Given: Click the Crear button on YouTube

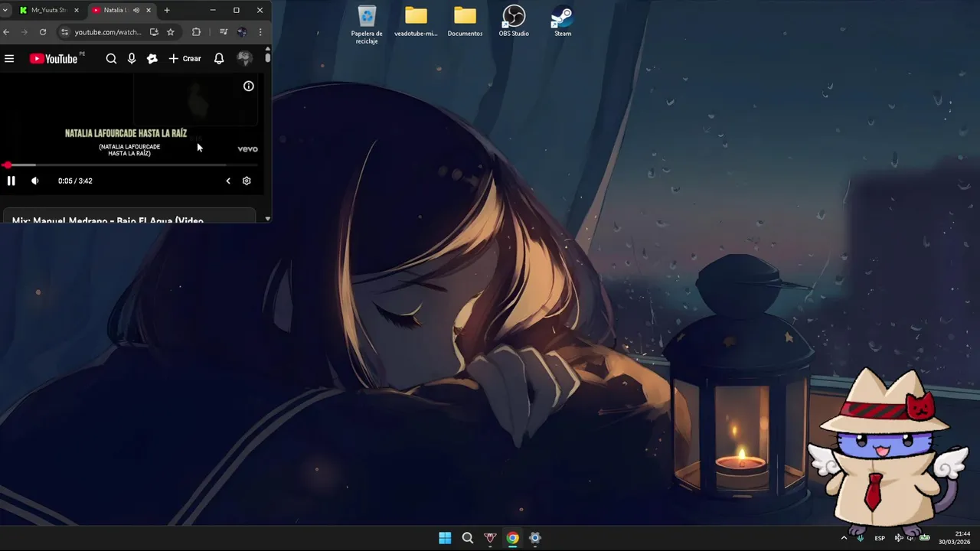Looking at the screenshot, I should pyautogui.click(x=185, y=59).
